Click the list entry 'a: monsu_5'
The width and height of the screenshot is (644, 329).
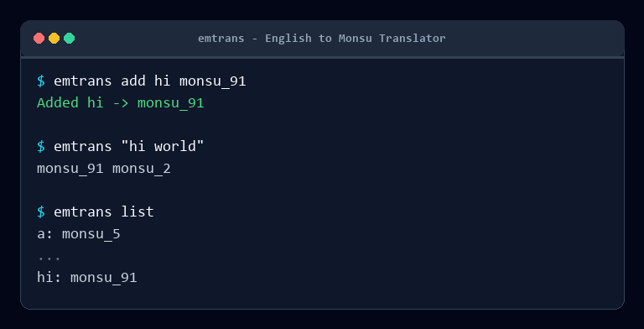tap(79, 234)
